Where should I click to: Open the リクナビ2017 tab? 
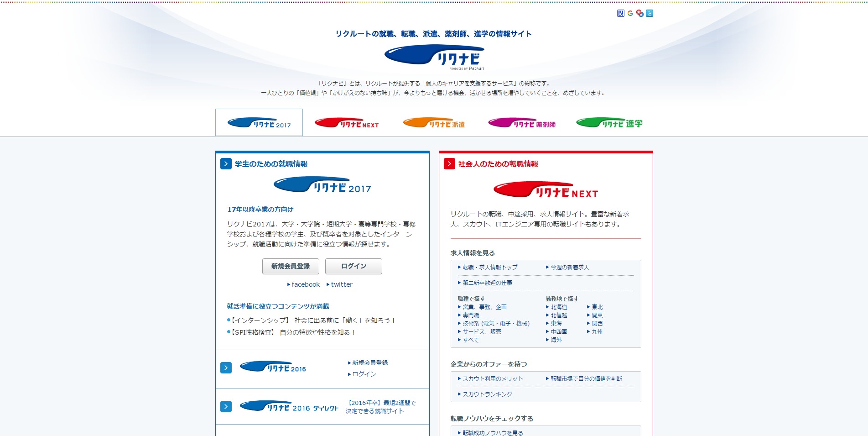[x=259, y=123]
